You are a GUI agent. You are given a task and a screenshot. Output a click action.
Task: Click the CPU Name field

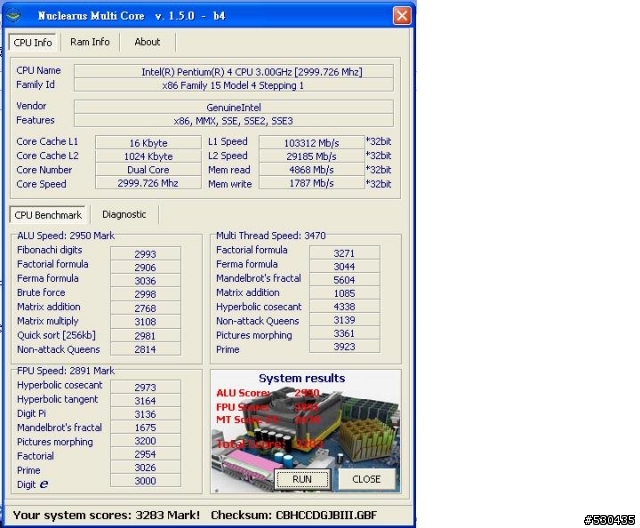click(x=234, y=72)
